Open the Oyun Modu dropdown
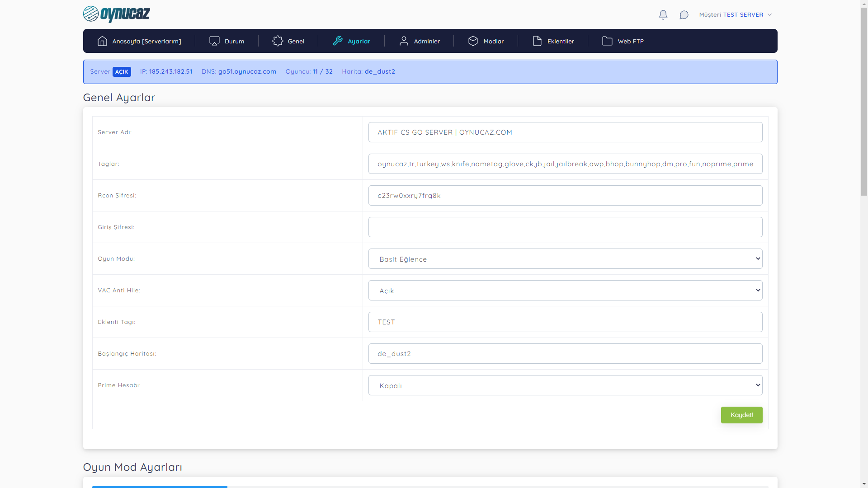The image size is (868, 488). click(x=565, y=259)
